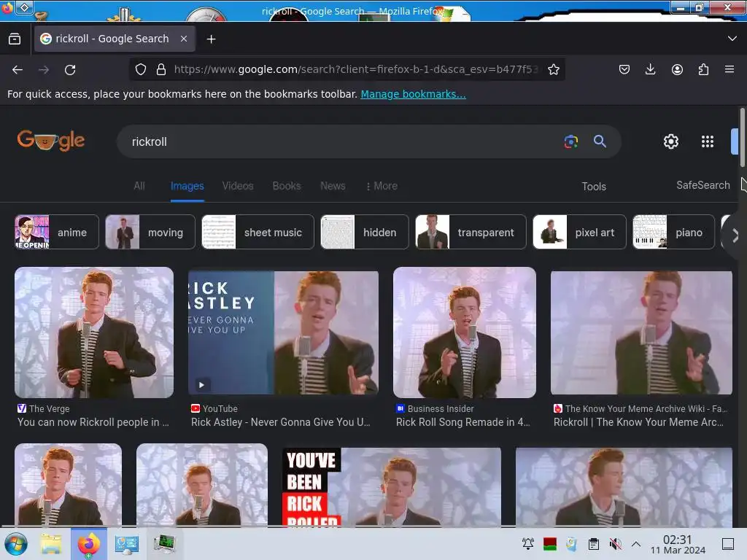Click the Manage bookmarks link

[413, 94]
